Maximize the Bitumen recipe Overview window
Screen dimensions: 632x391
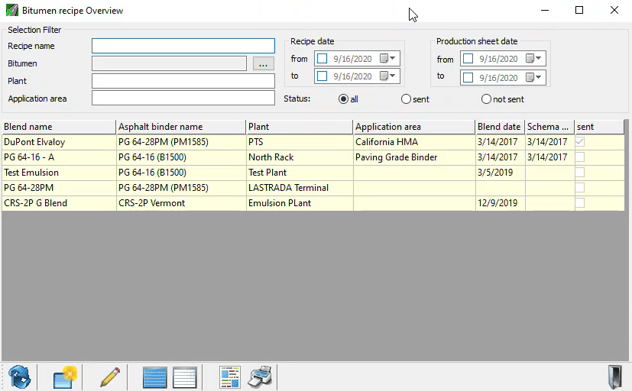click(x=579, y=10)
